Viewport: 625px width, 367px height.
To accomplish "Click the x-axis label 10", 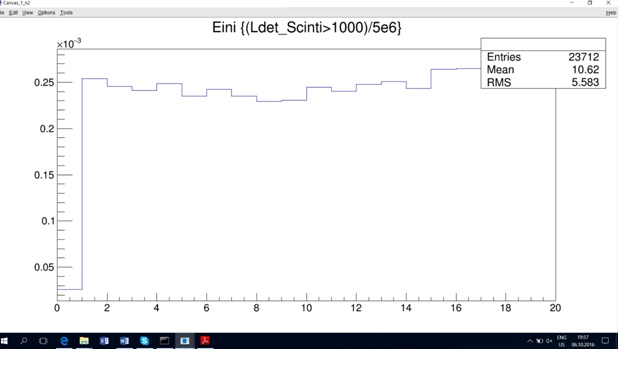I will point(306,308).
